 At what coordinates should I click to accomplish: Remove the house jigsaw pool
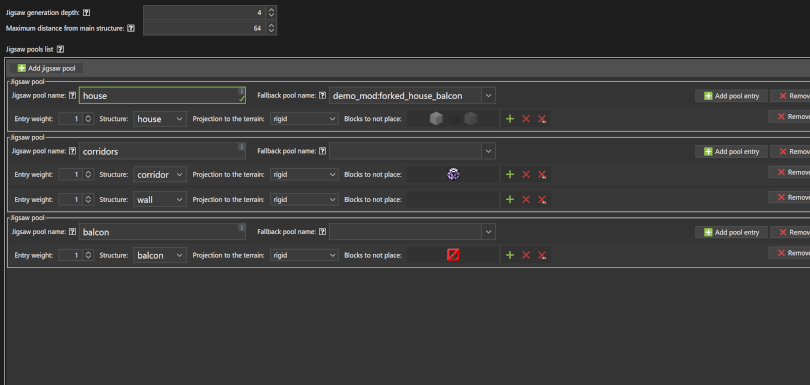[790, 96]
